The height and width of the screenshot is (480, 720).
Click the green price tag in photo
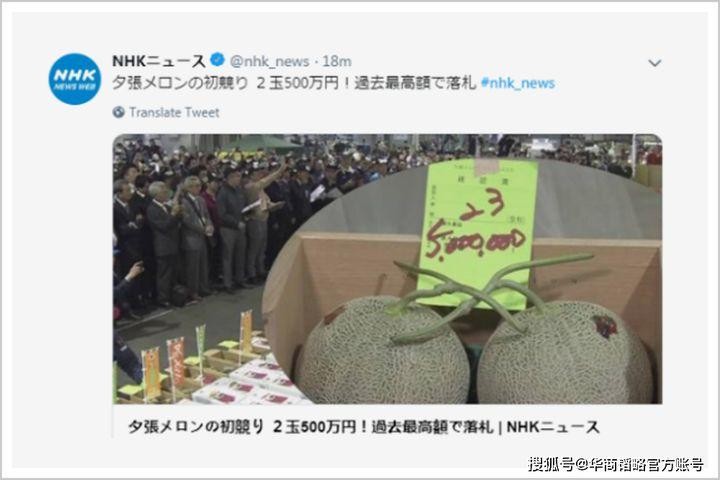click(x=478, y=232)
